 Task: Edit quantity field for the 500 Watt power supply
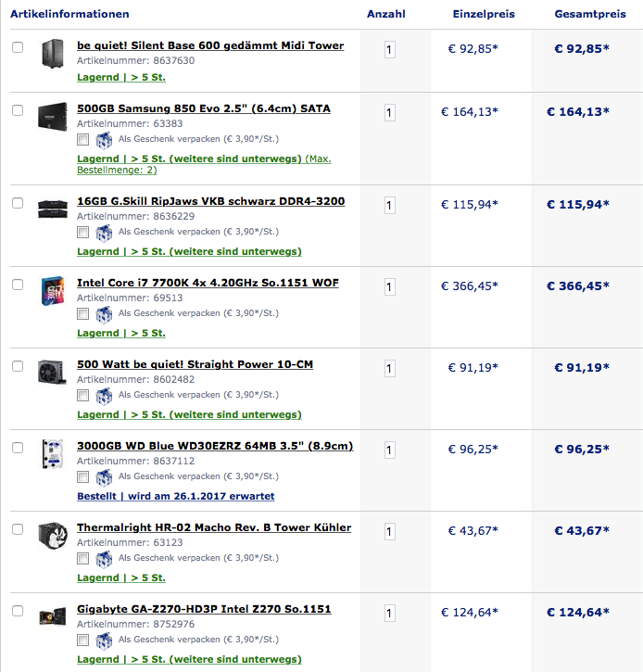pos(389,368)
